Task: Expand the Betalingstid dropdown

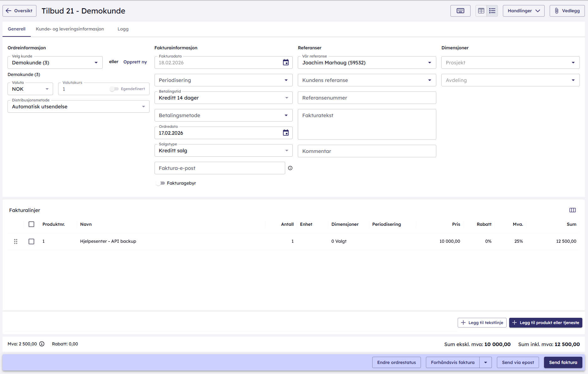Action: [x=223, y=98]
